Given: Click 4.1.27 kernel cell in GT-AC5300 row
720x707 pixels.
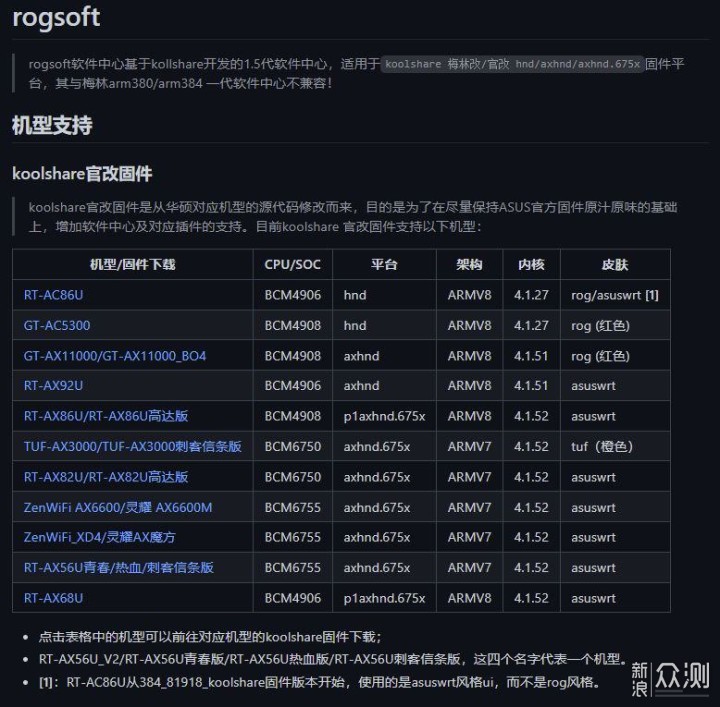Looking at the screenshot, I should [531, 325].
